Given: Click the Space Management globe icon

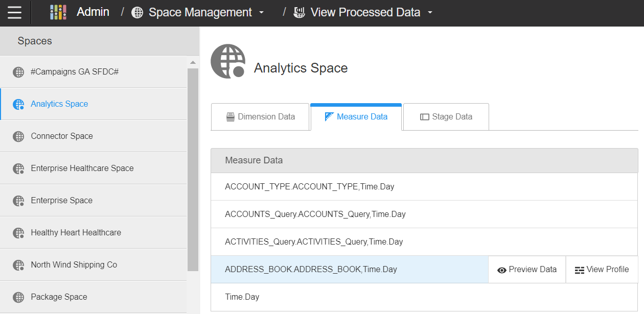Looking at the screenshot, I should [137, 13].
